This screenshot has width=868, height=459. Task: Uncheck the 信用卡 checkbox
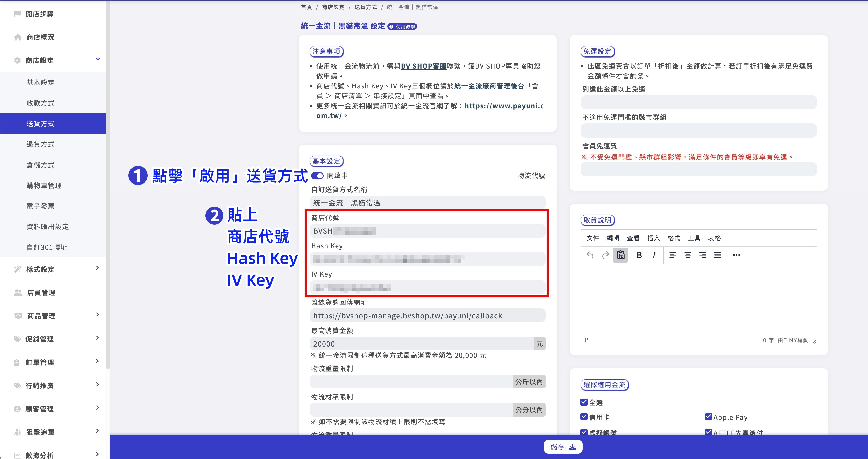pos(584,417)
